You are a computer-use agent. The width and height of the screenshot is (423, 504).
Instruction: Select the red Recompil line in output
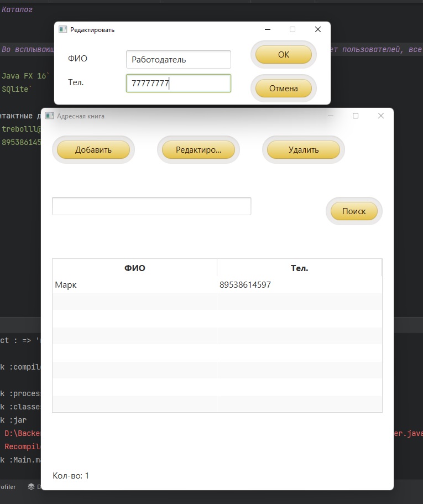pyautogui.click(x=22, y=446)
